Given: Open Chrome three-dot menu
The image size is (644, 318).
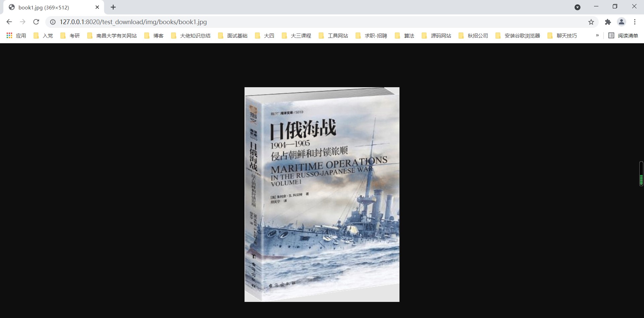Looking at the screenshot, I should (635, 22).
